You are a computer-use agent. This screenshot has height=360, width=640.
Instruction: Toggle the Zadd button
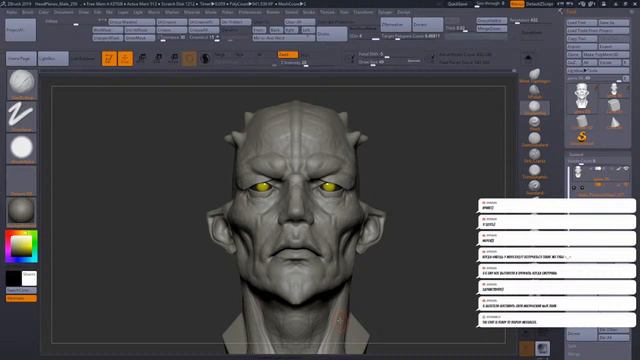288,54
